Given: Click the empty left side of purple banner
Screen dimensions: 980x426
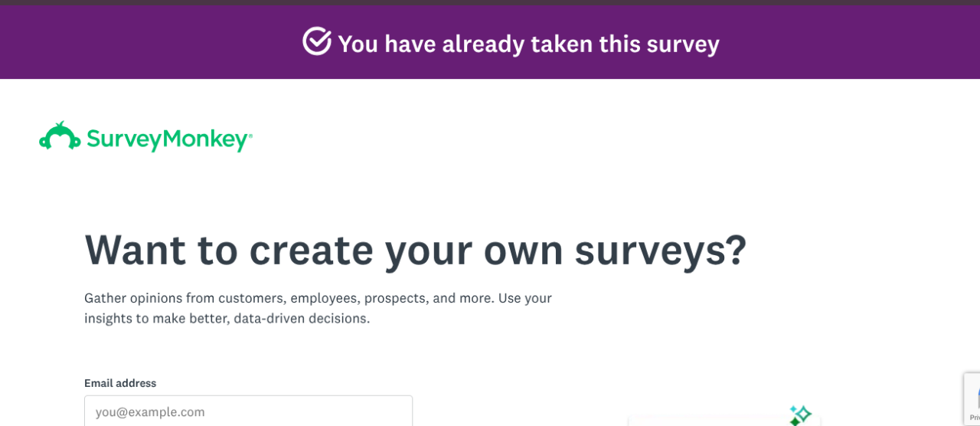Looking at the screenshot, I should coord(115,43).
